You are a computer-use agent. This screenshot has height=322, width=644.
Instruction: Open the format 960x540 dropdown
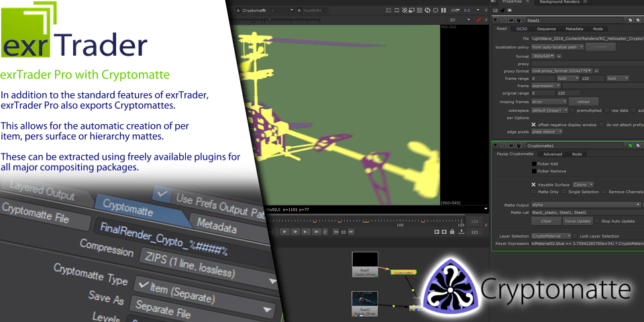coord(543,56)
